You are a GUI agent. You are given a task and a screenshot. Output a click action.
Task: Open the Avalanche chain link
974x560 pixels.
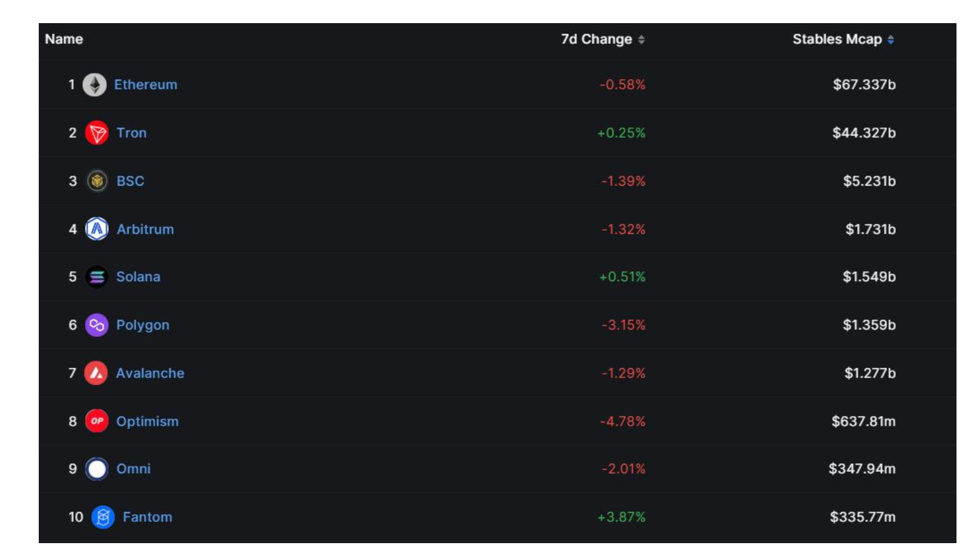150,373
